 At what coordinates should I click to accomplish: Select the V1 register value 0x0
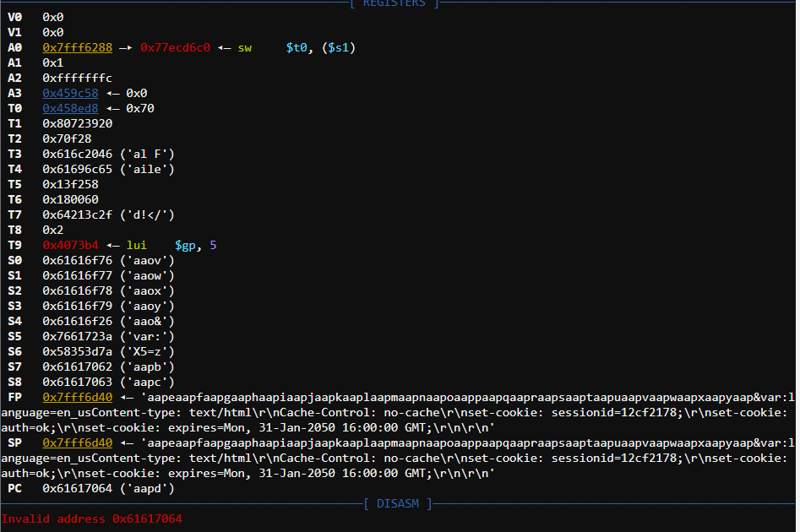[53, 33]
